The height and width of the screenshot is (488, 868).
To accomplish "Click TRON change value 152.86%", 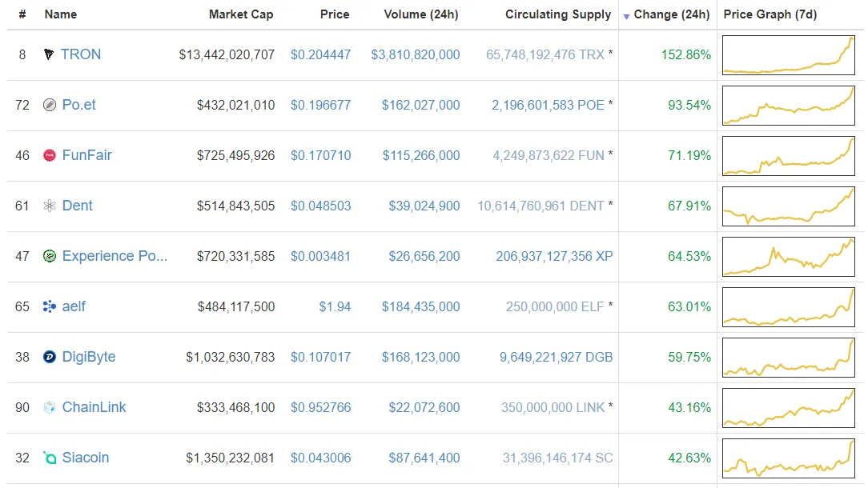I will [686, 54].
